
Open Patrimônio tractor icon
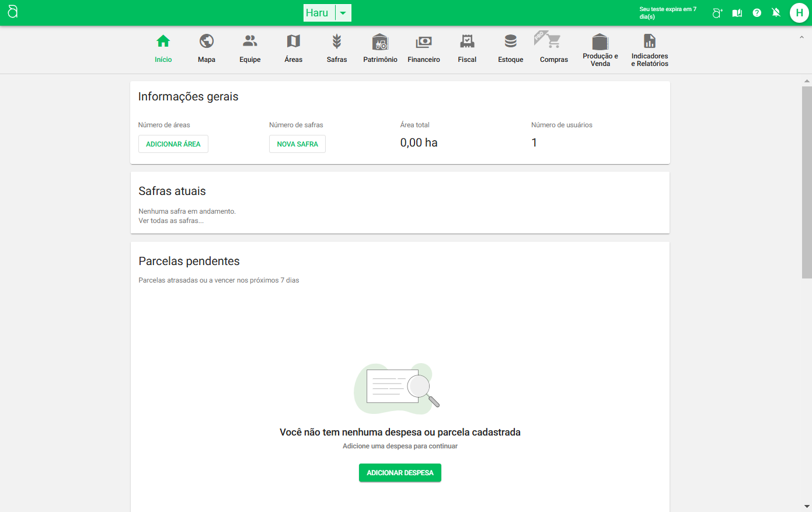click(x=380, y=42)
